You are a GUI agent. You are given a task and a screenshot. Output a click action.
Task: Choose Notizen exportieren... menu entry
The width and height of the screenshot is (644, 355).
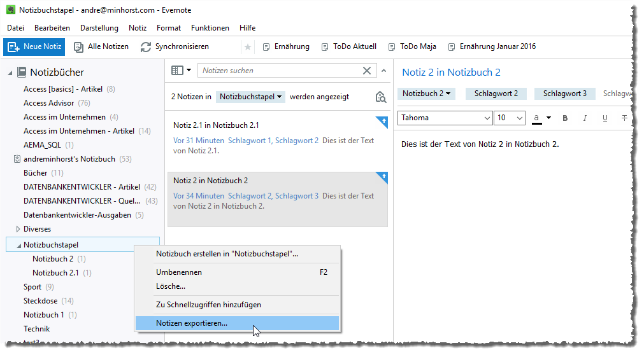[x=238, y=323]
